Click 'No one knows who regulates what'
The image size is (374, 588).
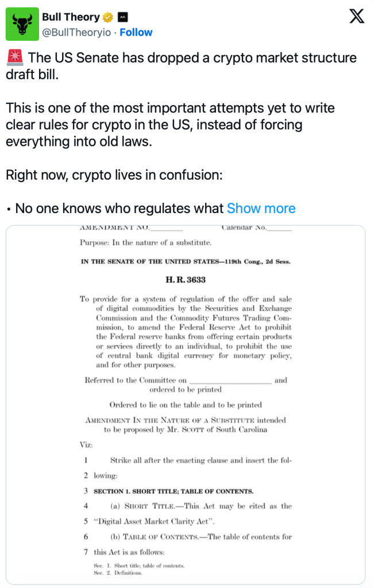pyautogui.click(x=119, y=208)
